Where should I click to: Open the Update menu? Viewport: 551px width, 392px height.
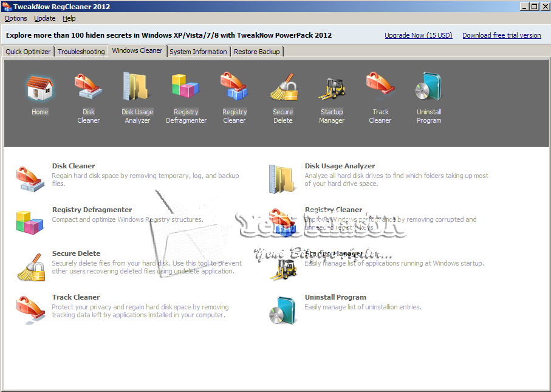[x=45, y=18]
